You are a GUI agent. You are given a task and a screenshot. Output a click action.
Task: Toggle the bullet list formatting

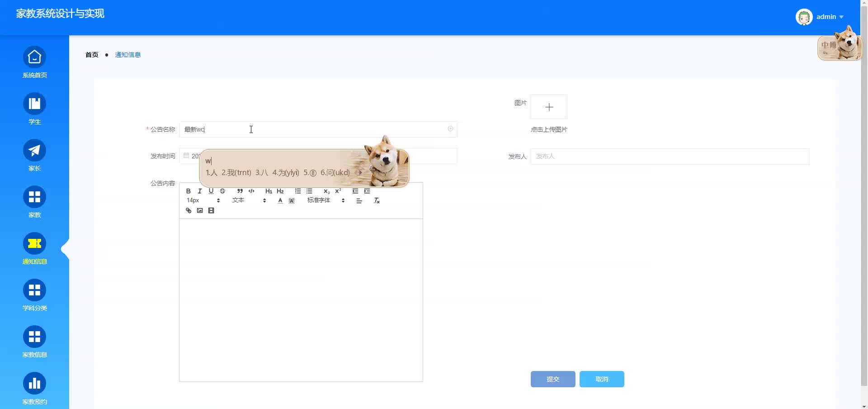coord(309,191)
